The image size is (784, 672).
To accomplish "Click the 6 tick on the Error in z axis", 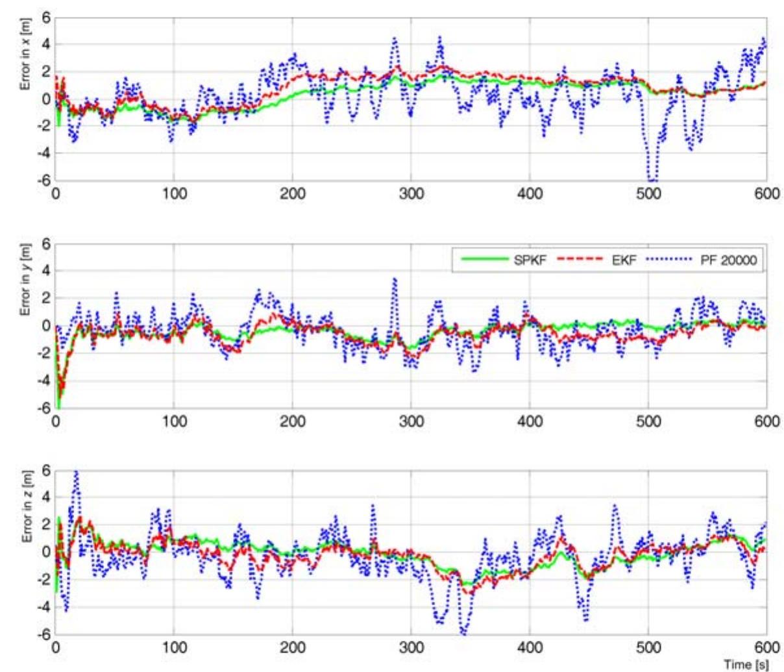I will pos(45,470).
